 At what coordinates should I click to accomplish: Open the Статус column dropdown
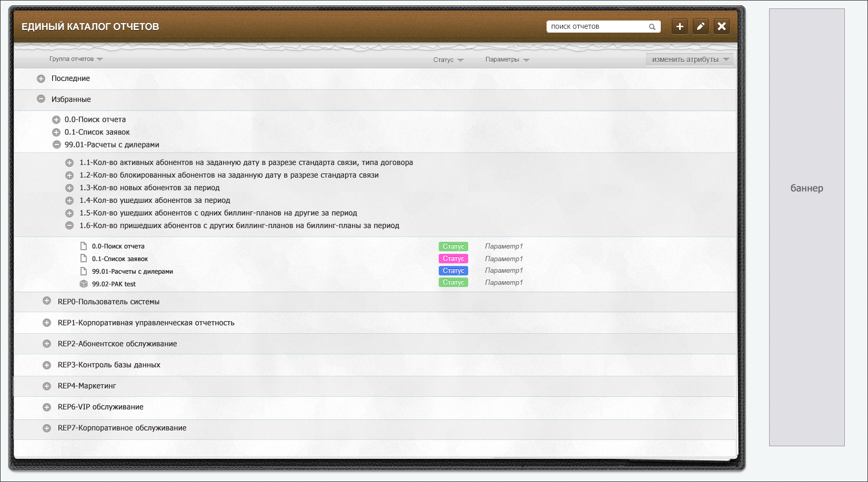[449, 60]
